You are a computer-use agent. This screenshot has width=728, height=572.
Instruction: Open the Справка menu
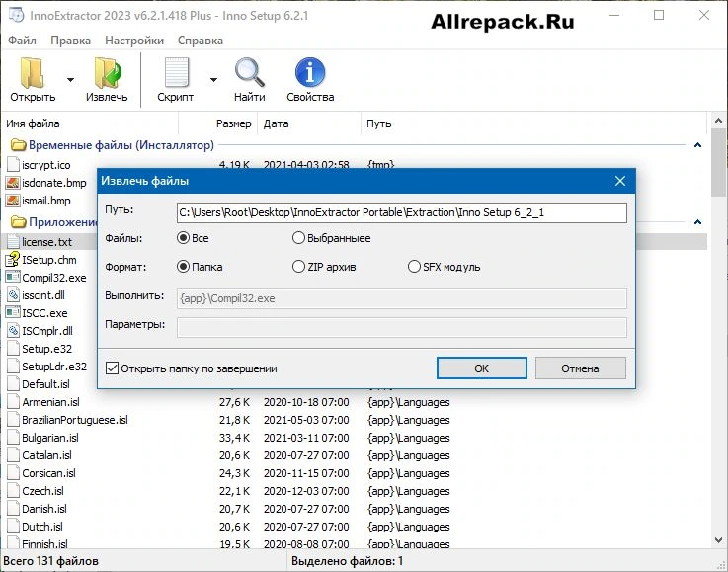[201, 41]
